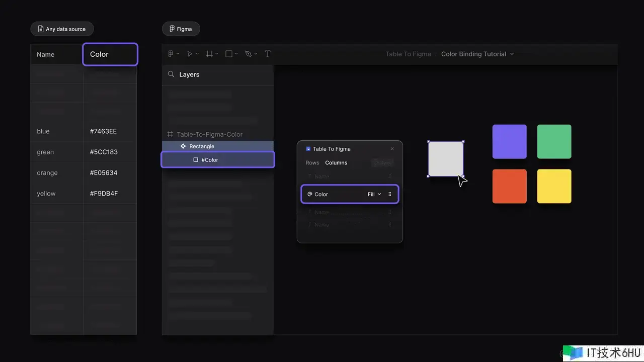
Task: Switch to the Columns tab
Action: tap(336, 163)
